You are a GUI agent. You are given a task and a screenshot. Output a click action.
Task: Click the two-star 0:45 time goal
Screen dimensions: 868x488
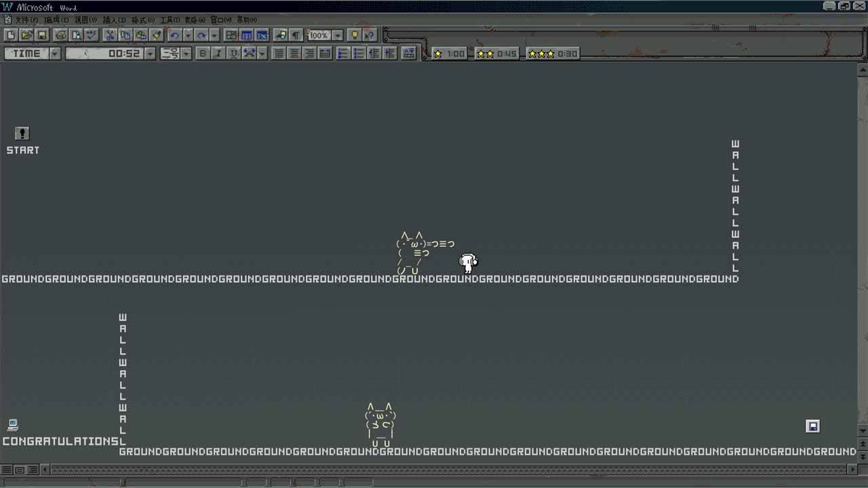click(496, 54)
